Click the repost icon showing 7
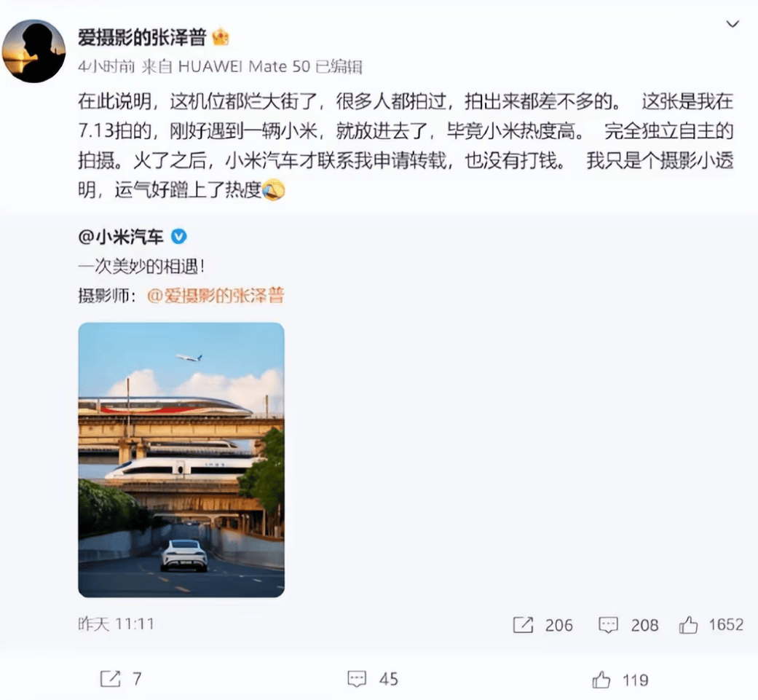This screenshot has height=700, width=758. pyautogui.click(x=110, y=679)
